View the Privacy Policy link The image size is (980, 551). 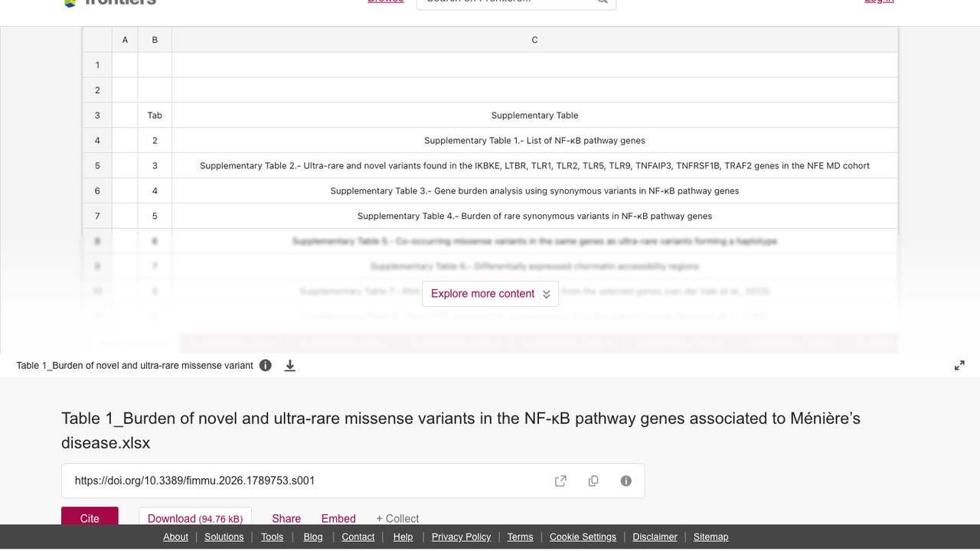click(461, 536)
